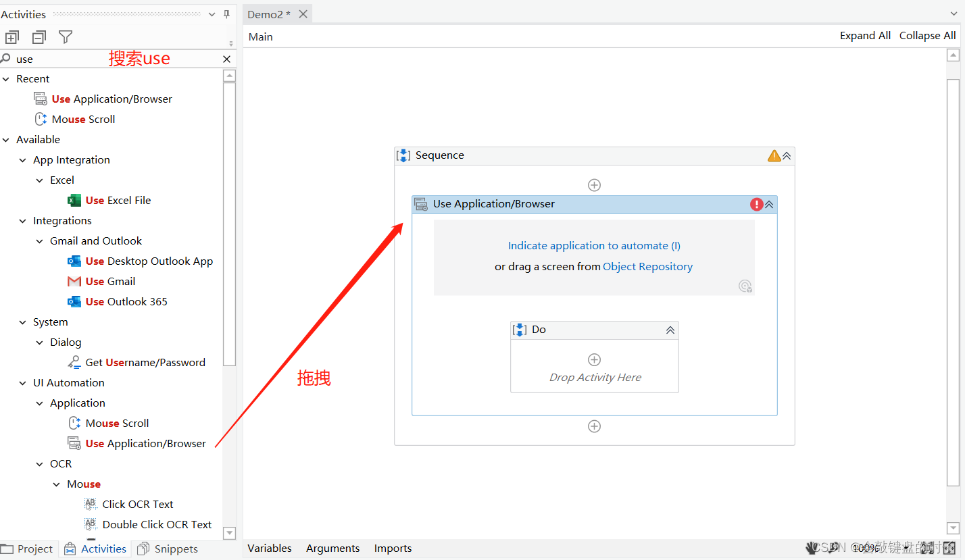Click Use Application/Browser icon under Application group

pos(74,444)
